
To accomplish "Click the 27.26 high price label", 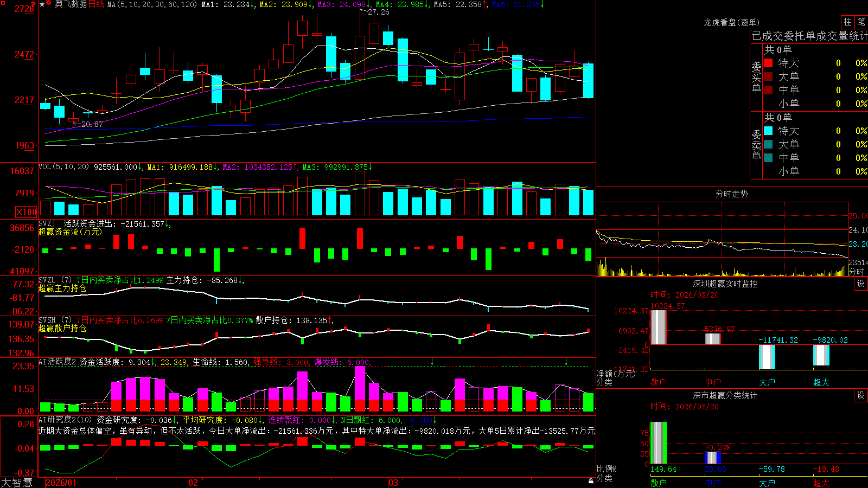I will [x=378, y=12].
